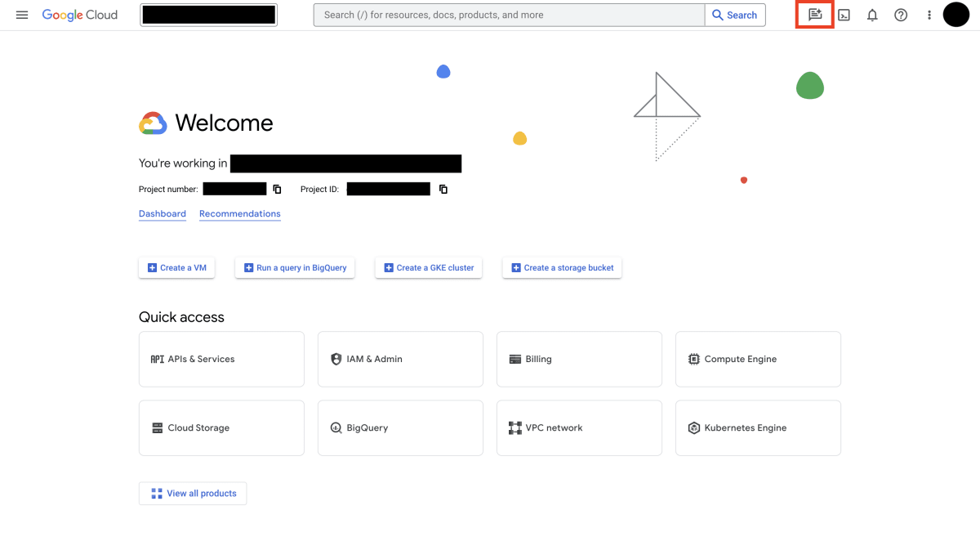
Task: Click Create a VM button
Action: [176, 267]
